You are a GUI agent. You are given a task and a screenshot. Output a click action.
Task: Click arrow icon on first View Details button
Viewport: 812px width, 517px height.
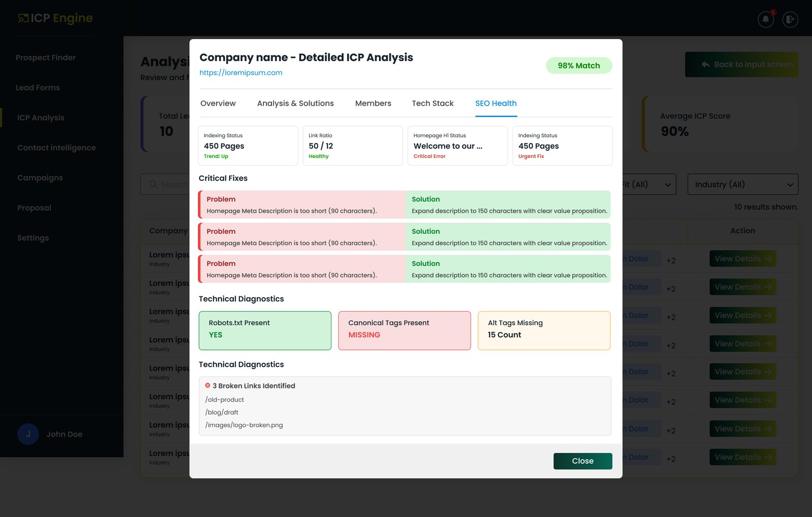point(768,258)
